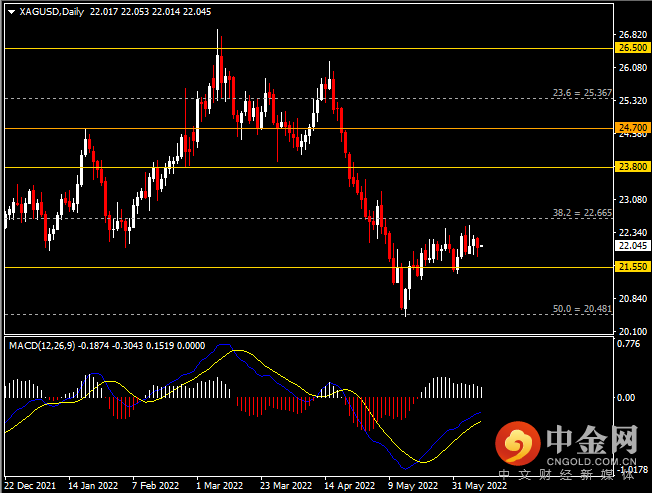
Task: Click the 7 Feb 2022 date marker
Action: (x=156, y=486)
